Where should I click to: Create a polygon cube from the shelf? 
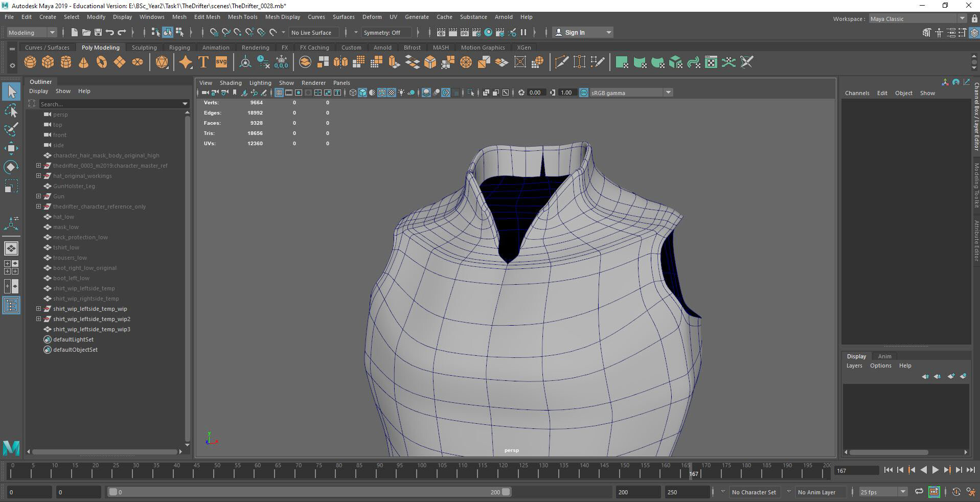point(48,62)
